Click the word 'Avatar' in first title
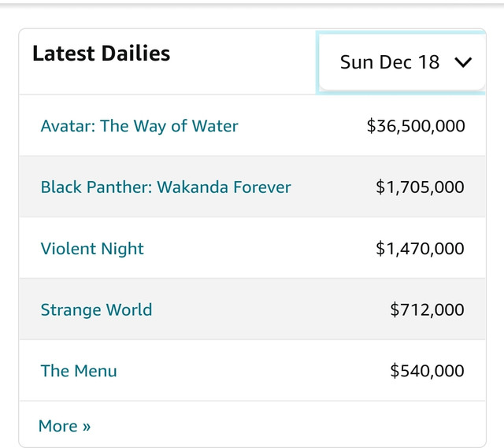Viewport: 504px width, 448px height. [x=68, y=126]
